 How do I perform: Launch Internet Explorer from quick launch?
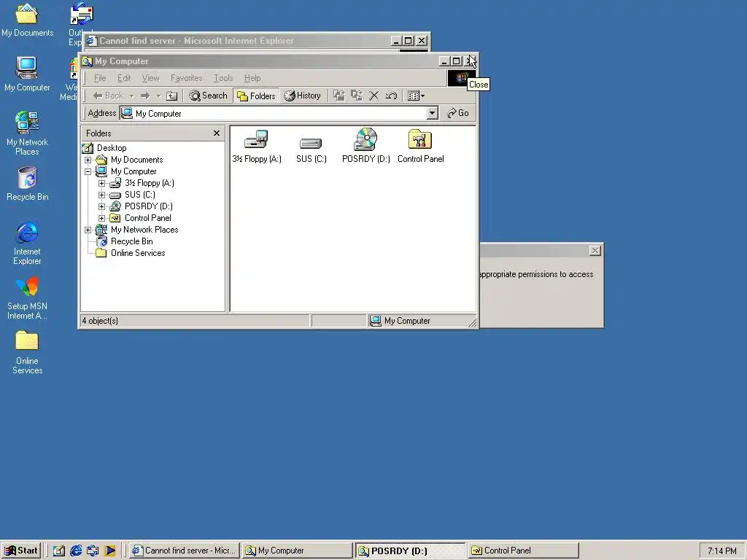76,551
